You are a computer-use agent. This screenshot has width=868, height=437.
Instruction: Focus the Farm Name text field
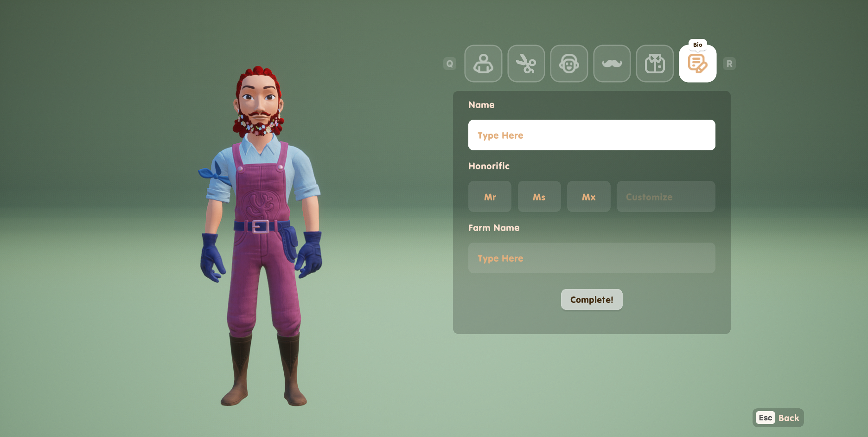point(591,258)
